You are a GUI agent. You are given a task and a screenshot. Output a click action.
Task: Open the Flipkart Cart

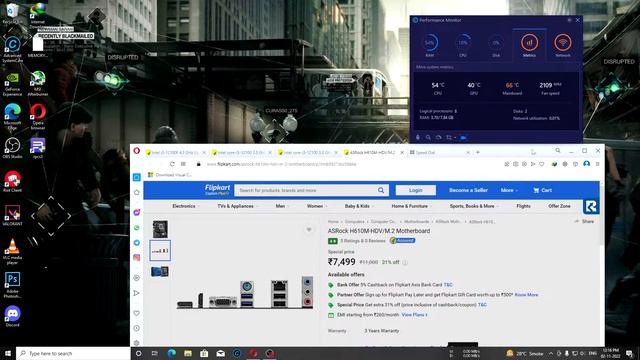542,190
